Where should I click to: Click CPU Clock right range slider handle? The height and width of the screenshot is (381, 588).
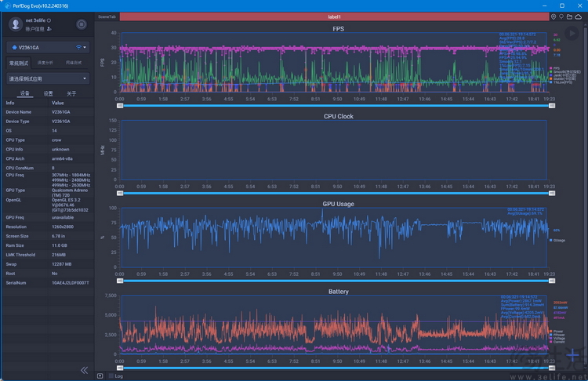pyautogui.click(x=552, y=193)
